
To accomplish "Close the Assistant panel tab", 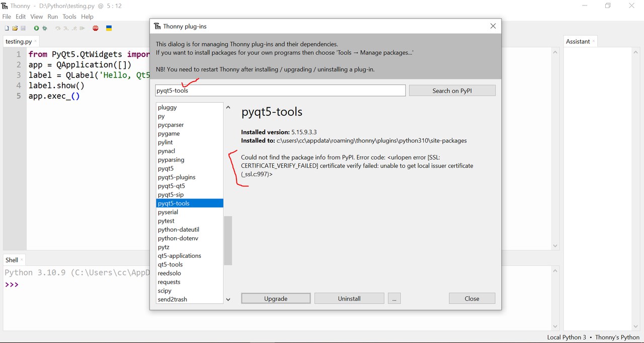I will [x=594, y=41].
